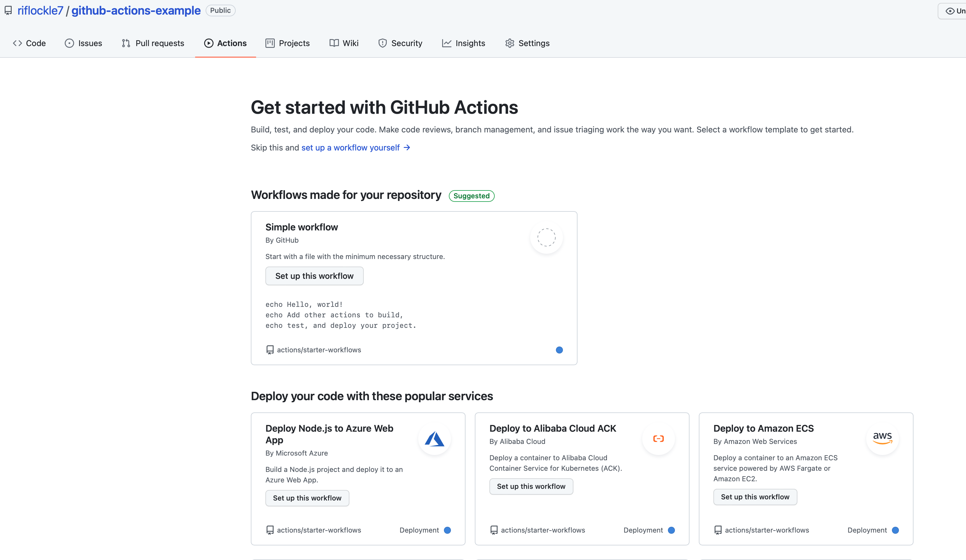Open repository Settings tab
966x560 pixels.
pos(527,43)
